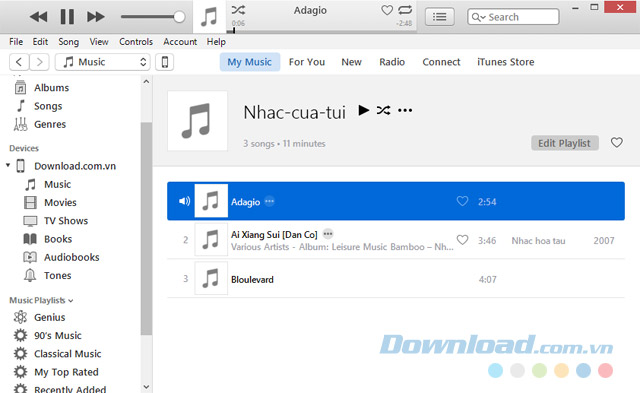Select Songs in the sidebar
640x393 pixels.
pos(48,106)
